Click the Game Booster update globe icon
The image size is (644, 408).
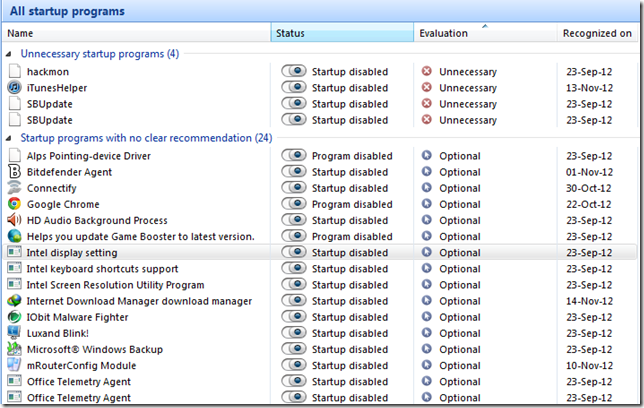(14, 236)
